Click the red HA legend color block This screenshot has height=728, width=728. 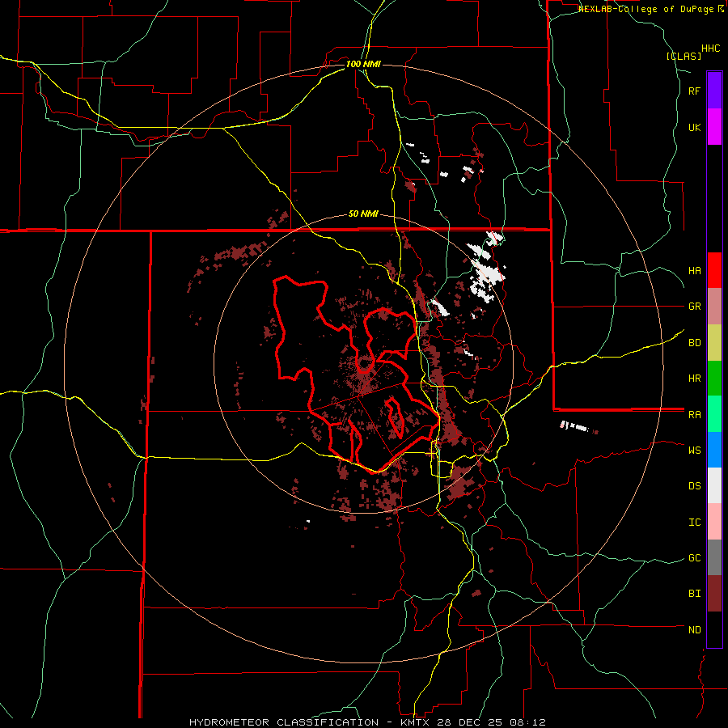[714, 270]
